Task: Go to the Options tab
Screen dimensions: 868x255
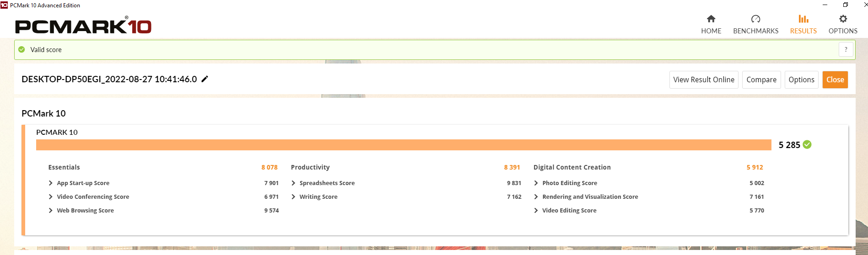Action: pos(843,25)
